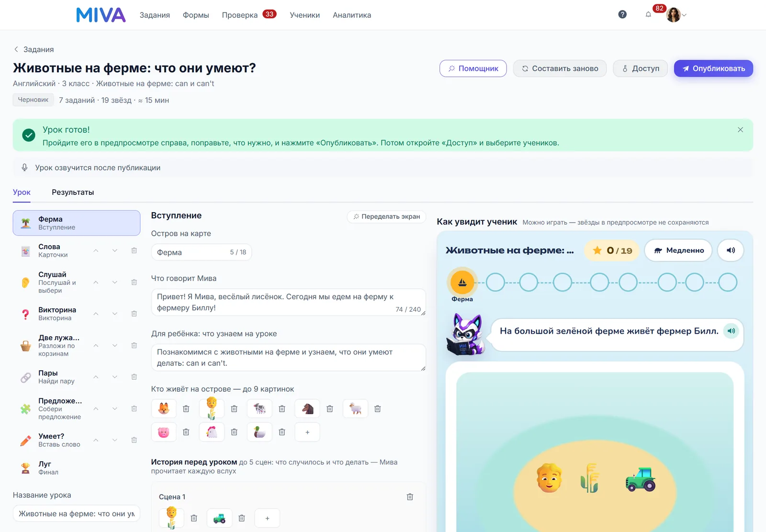Viewport: 766px width, 532px height.
Task: Delete the 'Пары' step with its trash icon
Action: [x=134, y=377]
